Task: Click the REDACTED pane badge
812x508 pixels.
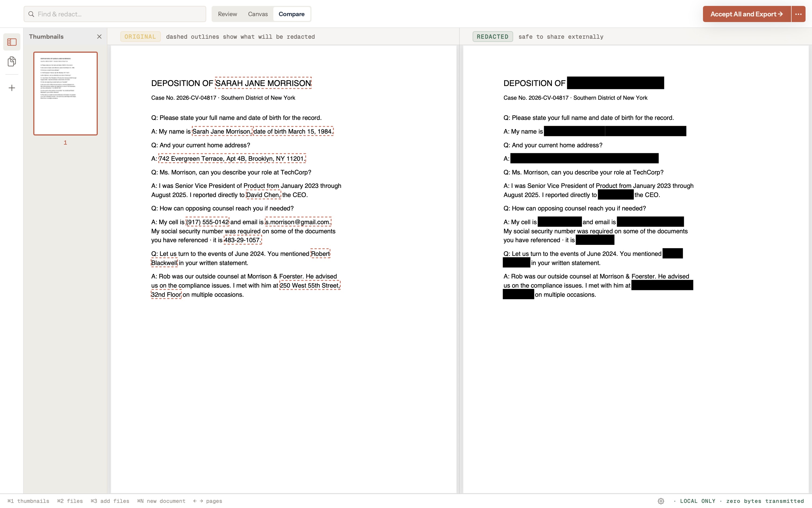Action: [492, 37]
